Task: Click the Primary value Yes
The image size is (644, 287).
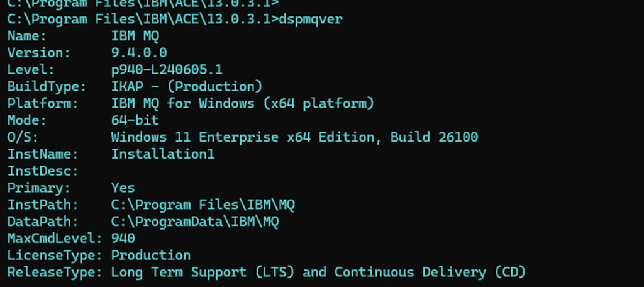Action: click(x=123, y=188)
